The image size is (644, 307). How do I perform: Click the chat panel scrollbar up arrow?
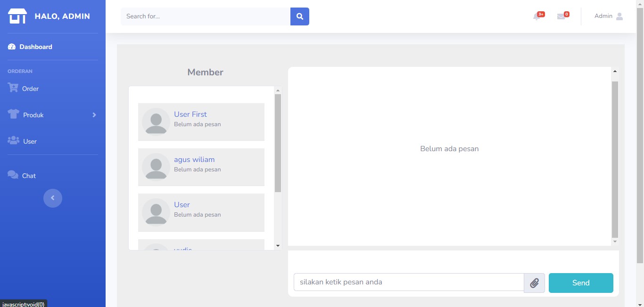pyautogui.click(x=615, y=72)
